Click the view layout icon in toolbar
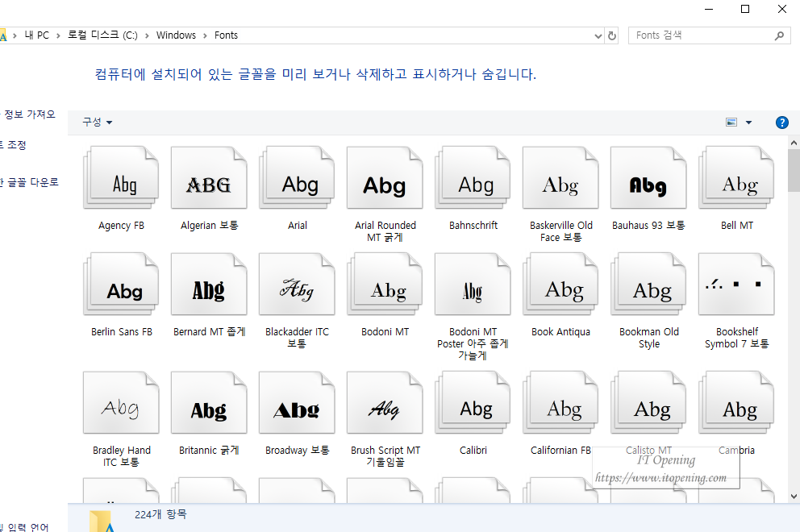 pos(731,123)
